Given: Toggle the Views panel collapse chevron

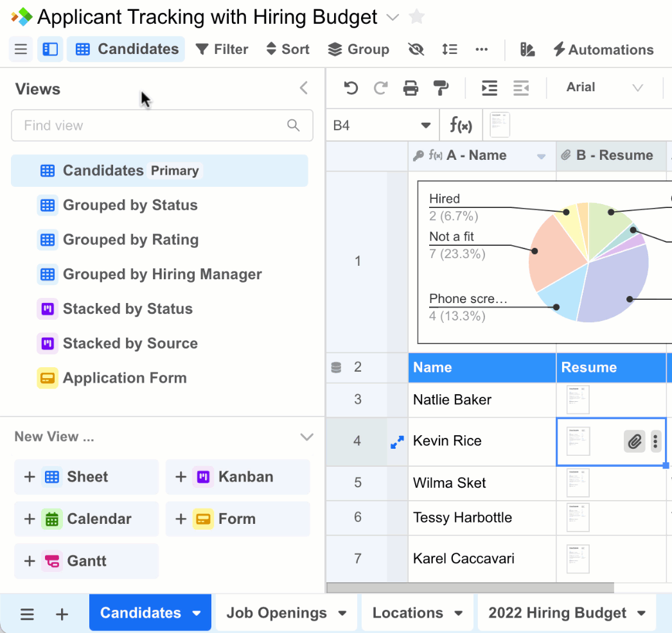Looking at the screenshot, I should 303,89.
